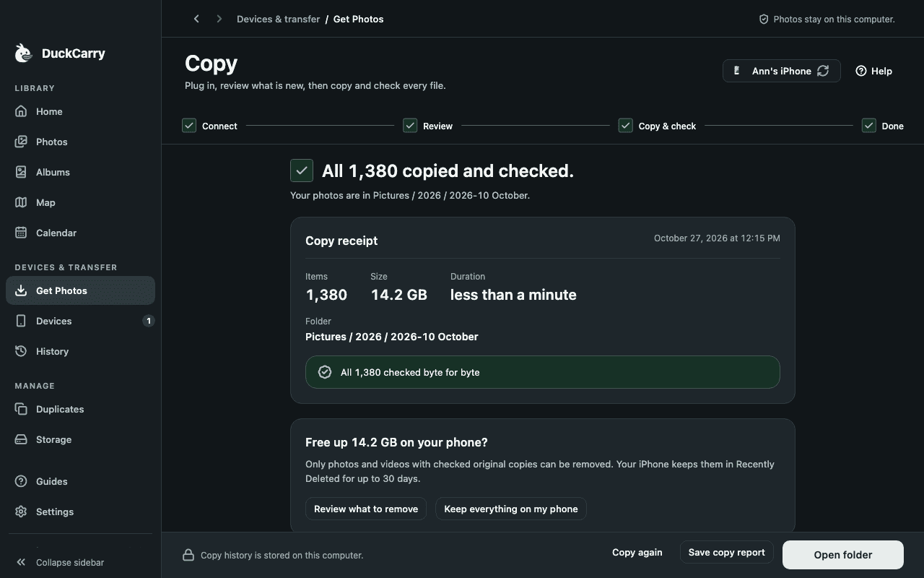
Task: Go to the History page
Action: 80,351
